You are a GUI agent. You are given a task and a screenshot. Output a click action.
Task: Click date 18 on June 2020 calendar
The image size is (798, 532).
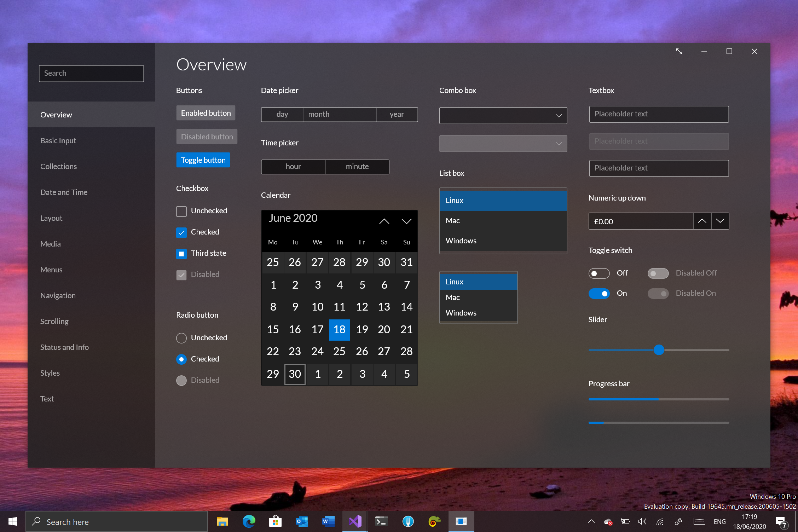coord(339,328)
